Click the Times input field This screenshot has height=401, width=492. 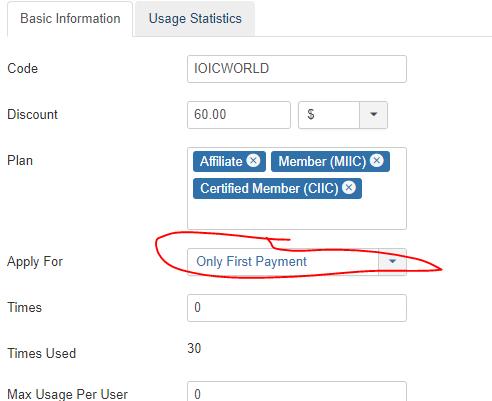click(297, 308)
